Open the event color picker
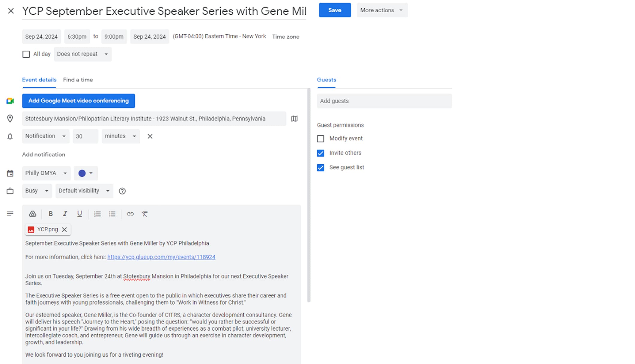This screenshot has width=635, height=364. coord(86,173)
